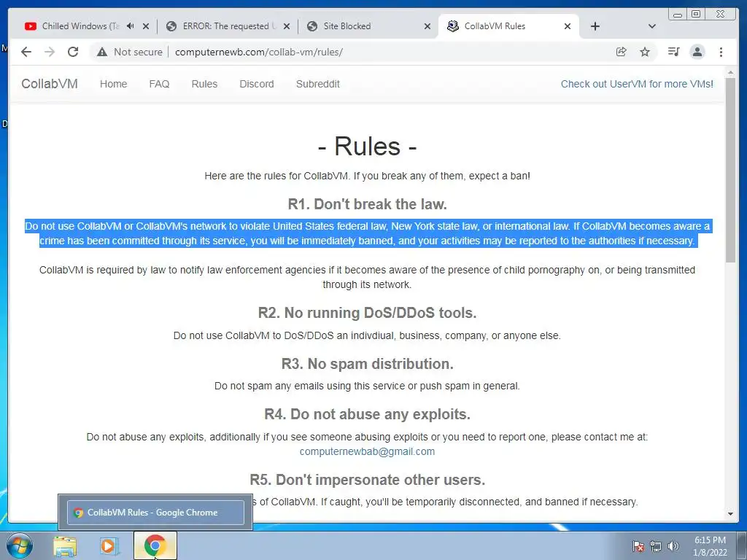Close the Chilled Windows tab
The height and width of the screenshot is (560, 747).
click(146, 26)
